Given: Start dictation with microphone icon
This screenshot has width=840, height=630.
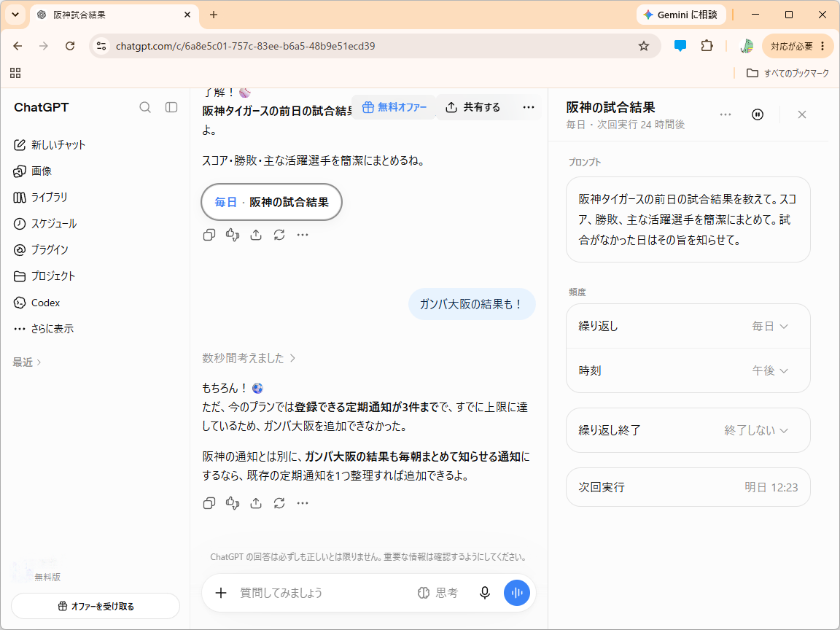Looking at the screenshot, I should tap(485, 593).
